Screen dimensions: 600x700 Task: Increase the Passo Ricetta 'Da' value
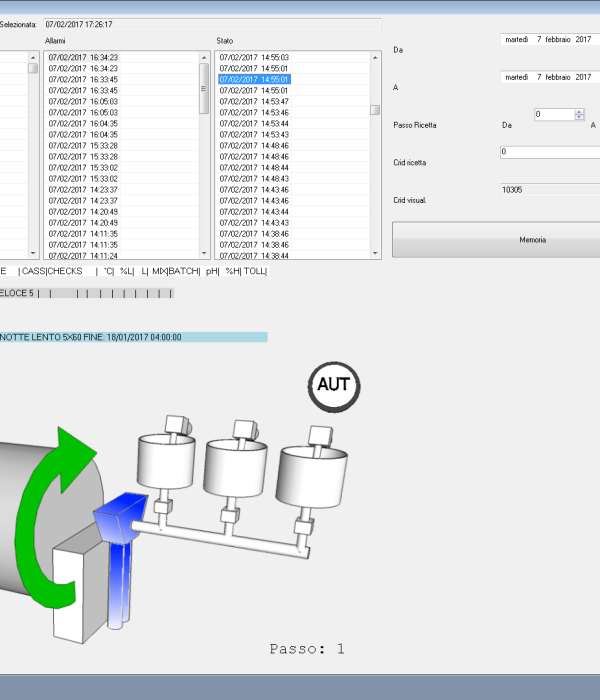(579, 111)
